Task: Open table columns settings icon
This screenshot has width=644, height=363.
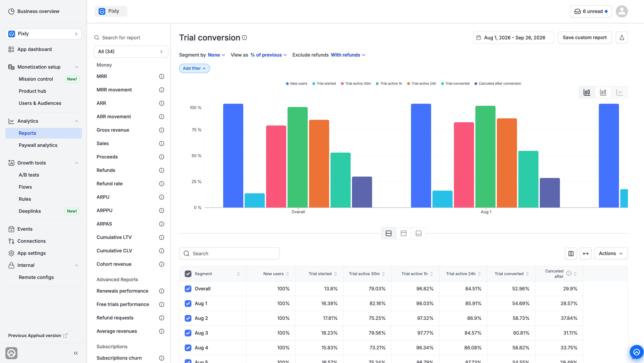Action: click(x=571, y=253)
